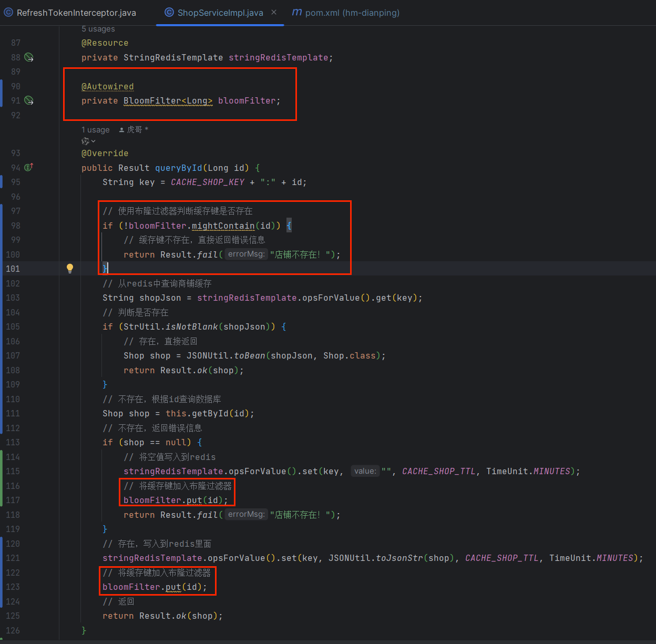Click the @Resource annotation on line 87
Screen dimensions: 656x644
click(105, 43)
